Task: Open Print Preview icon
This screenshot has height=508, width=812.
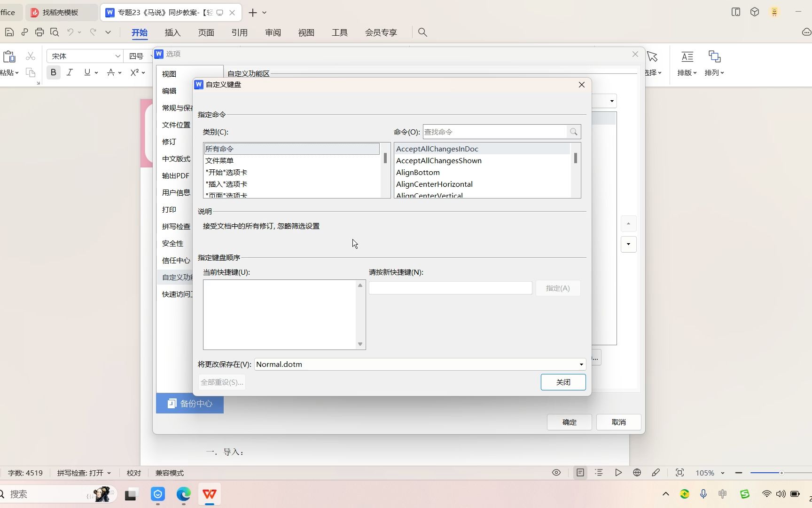Action: pyautogui.click(x=55, y=32)
